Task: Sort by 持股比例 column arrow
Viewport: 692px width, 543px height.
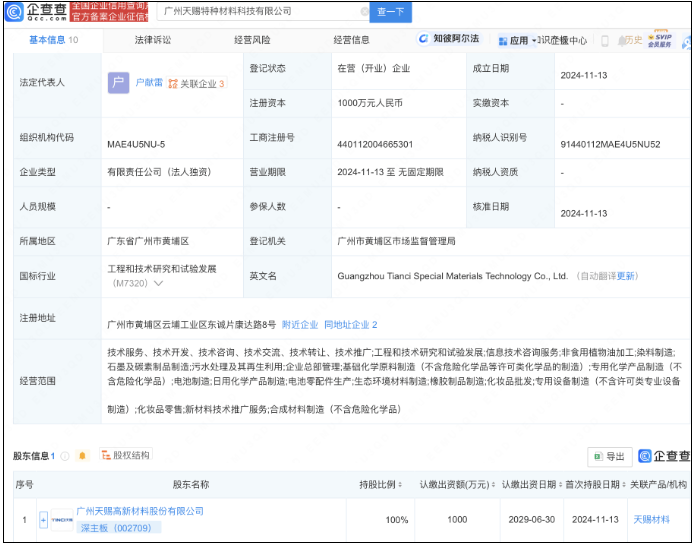Action: click(399, 485)
